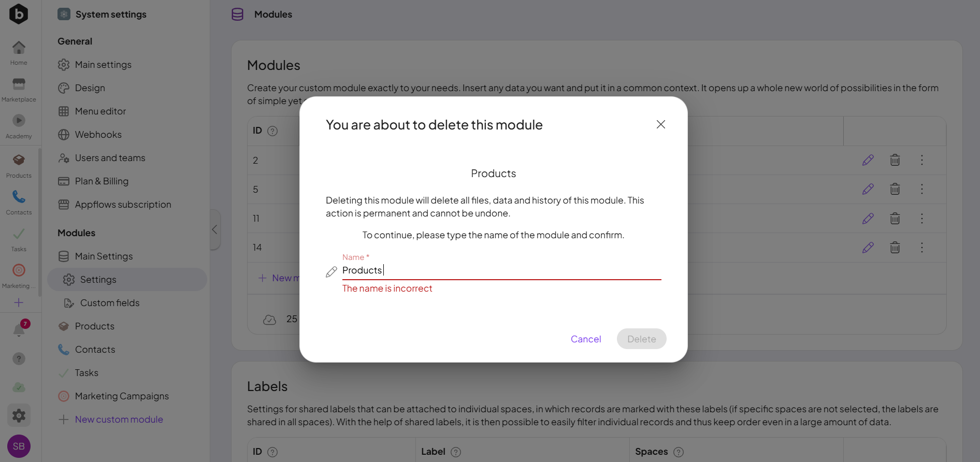Image resolution: width=980 pixels, height=462 pixels.
Task: Collapse the settings sidebar panel
Action: click(215, 229)
